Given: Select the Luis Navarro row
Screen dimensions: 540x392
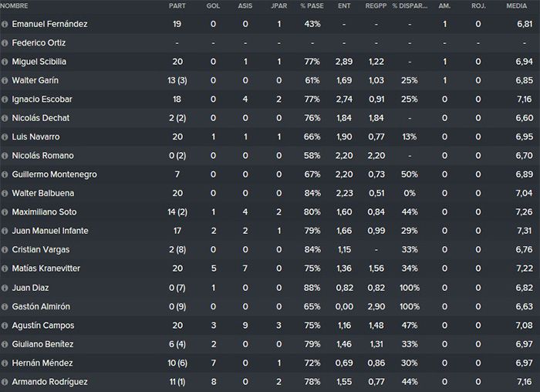Looking at the screenshot, I should [270, 137].
